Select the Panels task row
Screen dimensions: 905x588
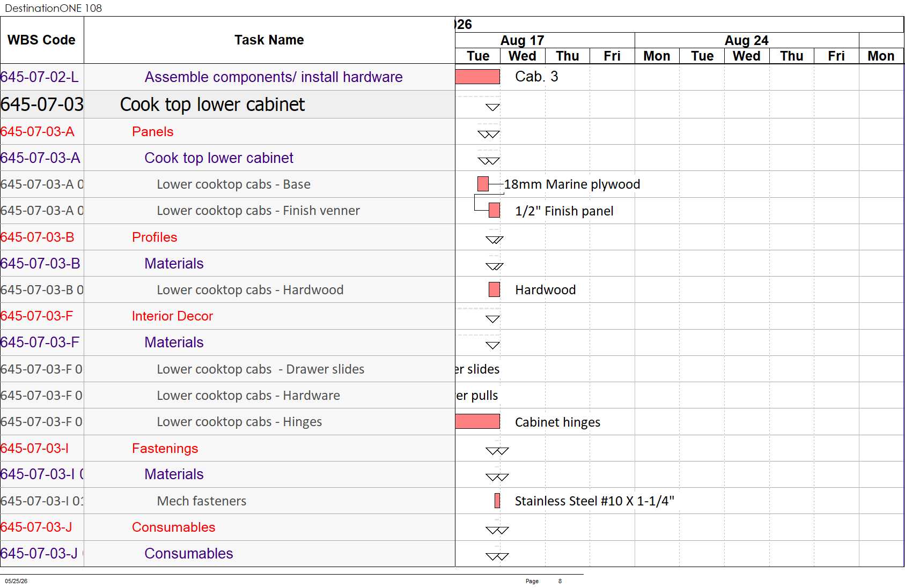tap(153, 131)
